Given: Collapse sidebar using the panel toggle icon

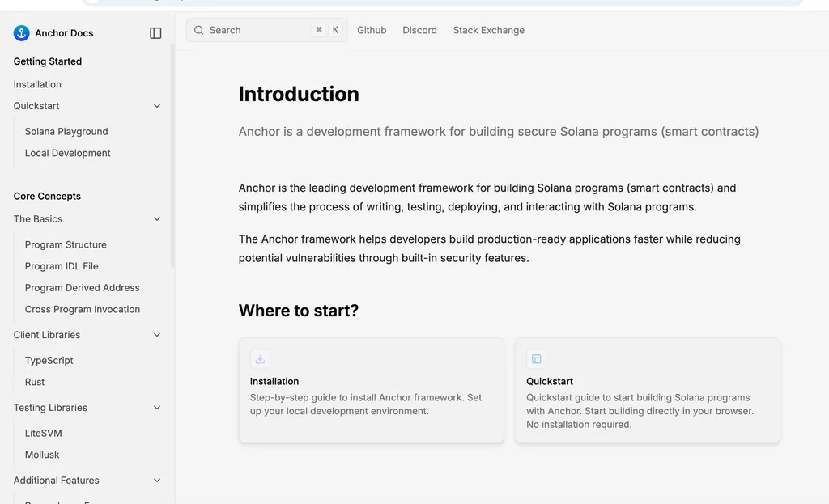Looking at the screenshot, I should pyautogui.click(x=155, y=32).
